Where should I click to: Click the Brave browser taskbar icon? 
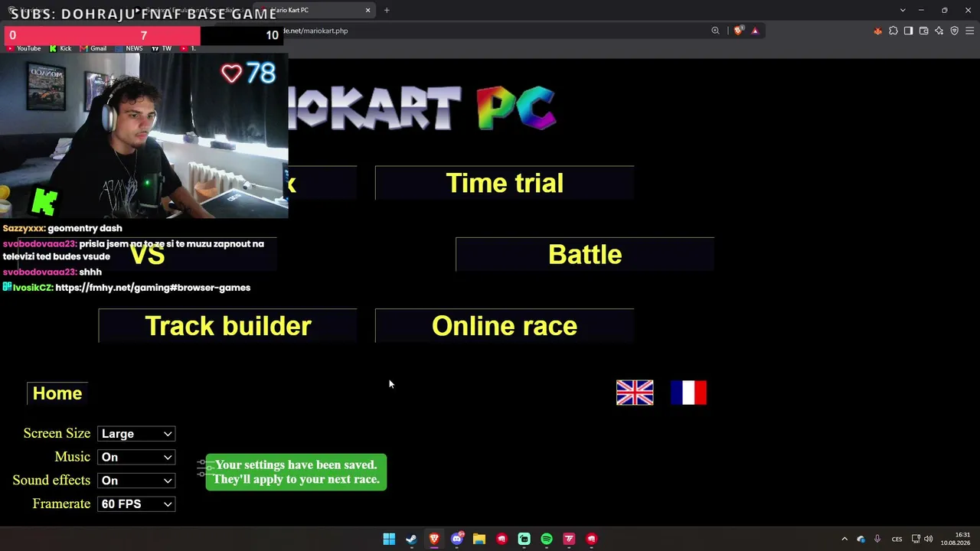coord(434,539)
